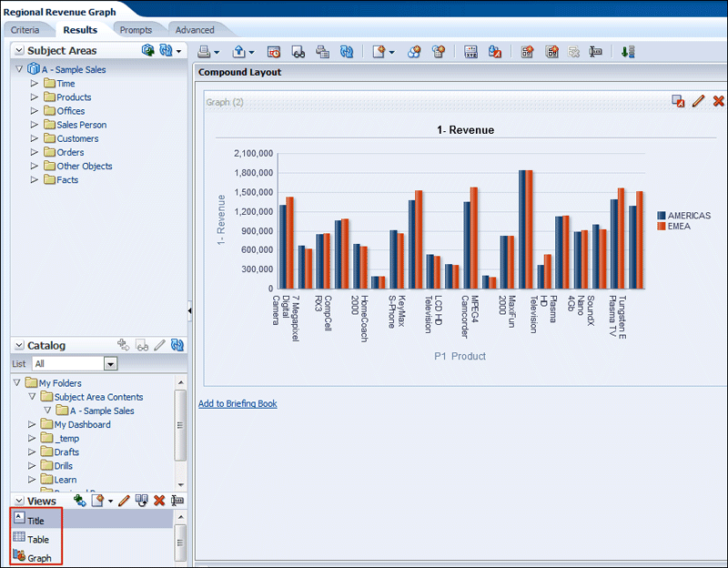This screenshot has height=568, width=728.
Task: Click the EMEA orange legend swatch
Action: (x=662, y=227)
